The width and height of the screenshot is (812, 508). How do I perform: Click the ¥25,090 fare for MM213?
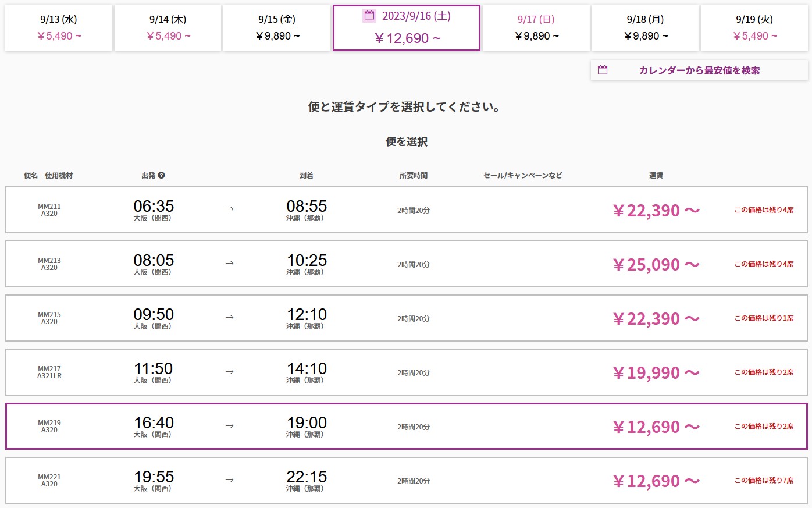pos(656,265)
